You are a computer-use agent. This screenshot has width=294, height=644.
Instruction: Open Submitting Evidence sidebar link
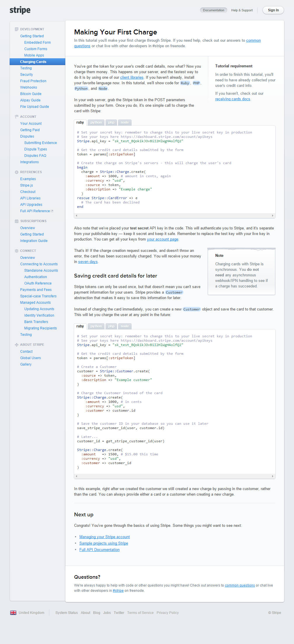coord(41,143)
